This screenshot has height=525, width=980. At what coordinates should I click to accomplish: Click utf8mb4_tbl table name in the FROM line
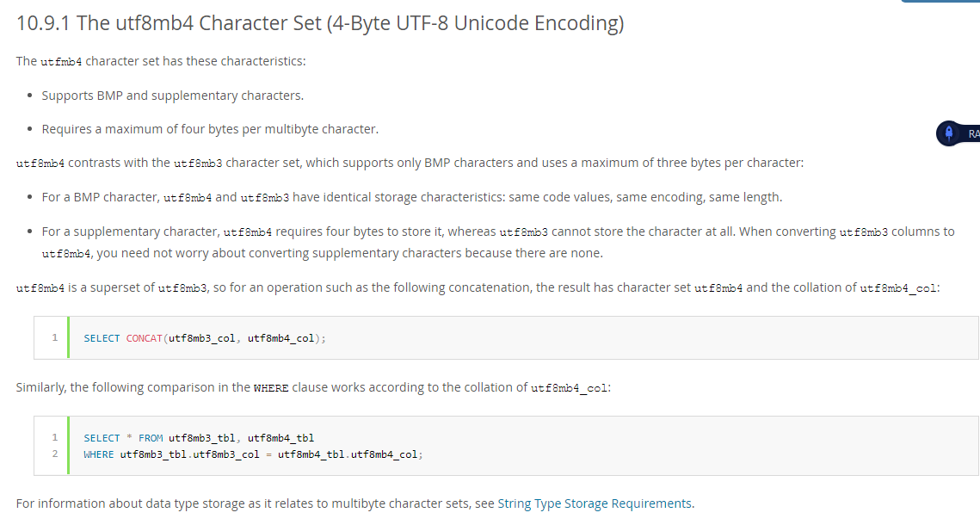point(280,438)
